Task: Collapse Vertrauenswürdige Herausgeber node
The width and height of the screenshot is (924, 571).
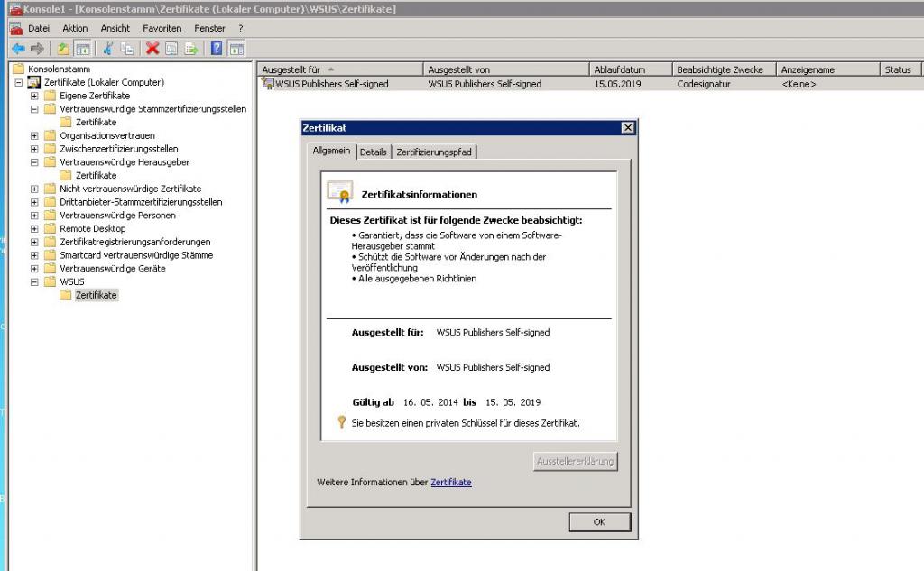Action: click(34, 162)
